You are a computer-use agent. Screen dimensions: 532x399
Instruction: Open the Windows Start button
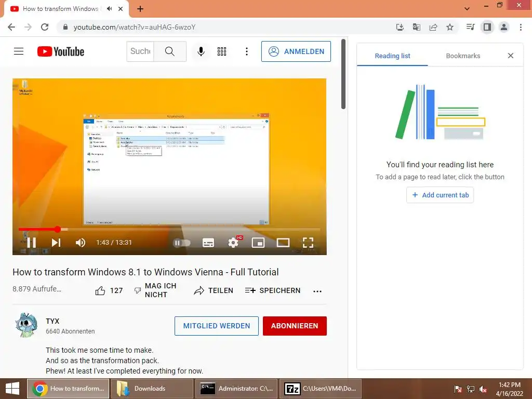[x=12, y=389]
